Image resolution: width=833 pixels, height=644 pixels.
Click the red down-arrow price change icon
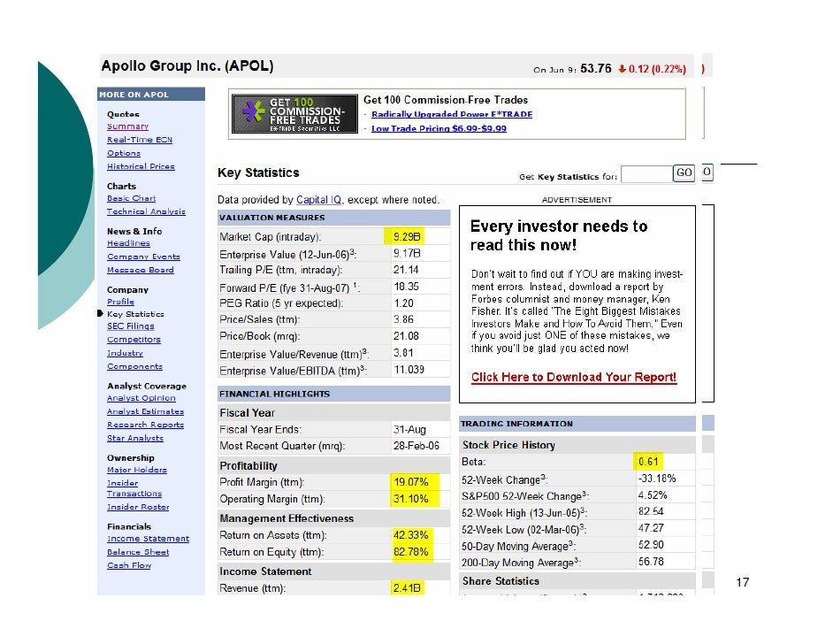622,69
